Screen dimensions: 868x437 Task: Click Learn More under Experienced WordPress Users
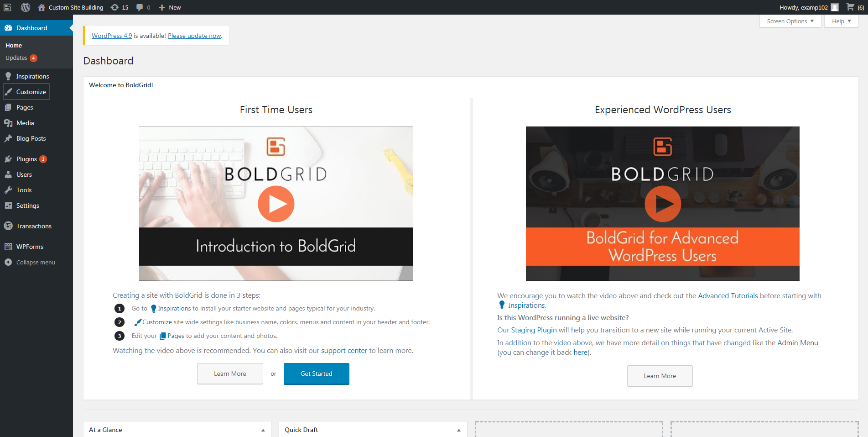coord(660,376)
